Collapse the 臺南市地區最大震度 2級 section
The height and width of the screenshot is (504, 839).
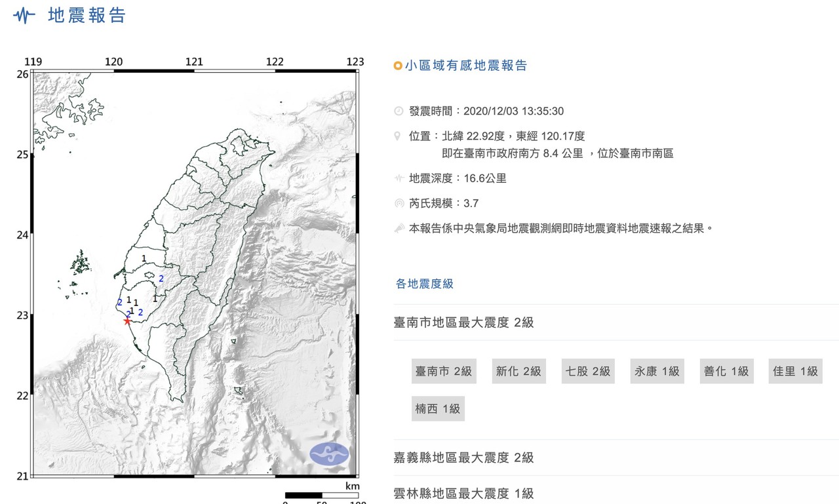coord(463,322)
